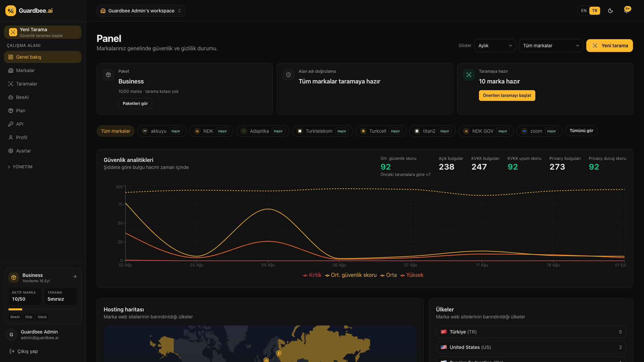Open the workspace switcher dropdown
This screenshot has height=362, width=644.
tap(141, 11)
